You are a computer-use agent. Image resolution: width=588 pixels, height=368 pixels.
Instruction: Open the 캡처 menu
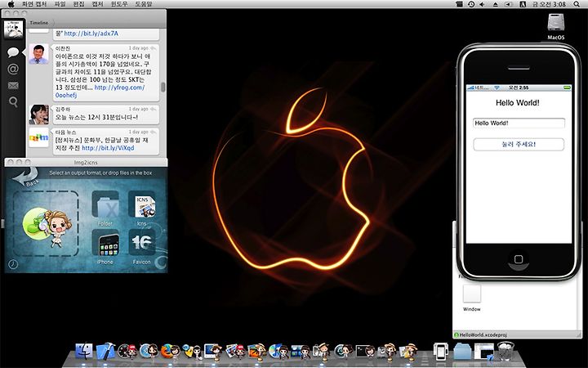(x=97, y=4)
